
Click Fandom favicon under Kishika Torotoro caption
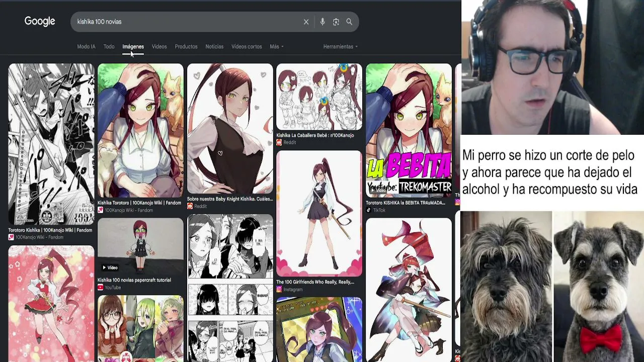coord(100,210)
